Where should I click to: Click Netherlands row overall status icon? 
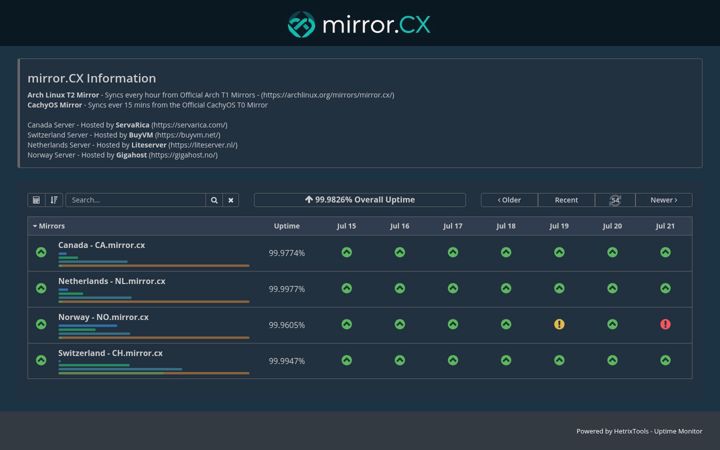click(x=41, y=288)
